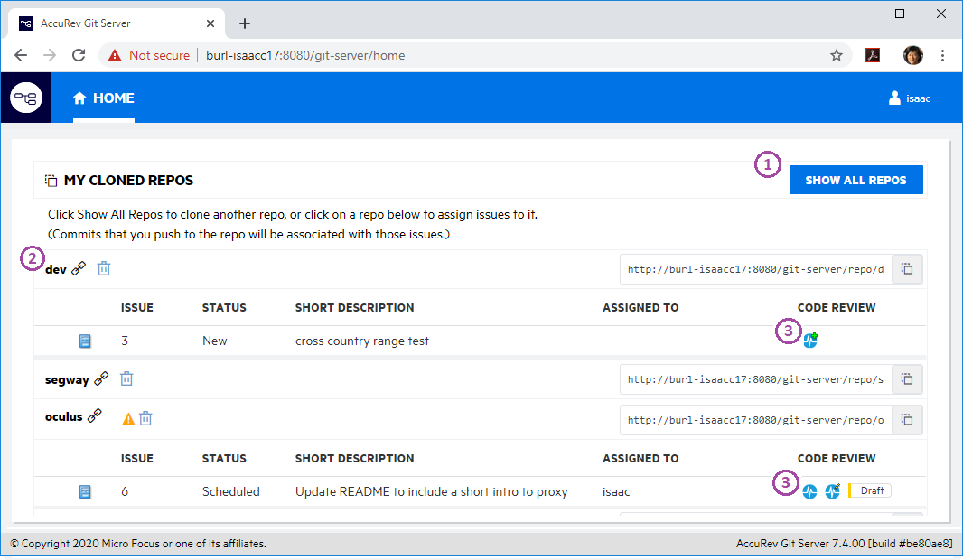Click the oculus warning triangle icon
Viewport: 963px width, 560px height.
point(128,418)
